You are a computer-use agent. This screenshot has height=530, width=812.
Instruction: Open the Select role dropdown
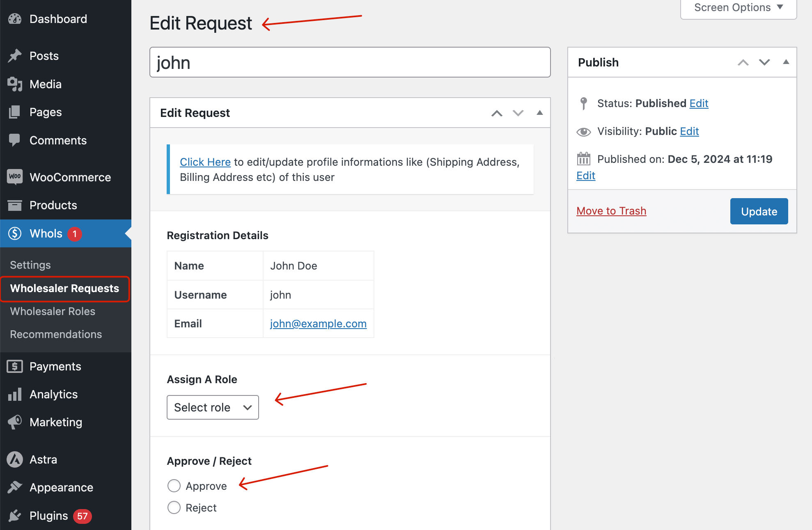[x=213, y=407]
